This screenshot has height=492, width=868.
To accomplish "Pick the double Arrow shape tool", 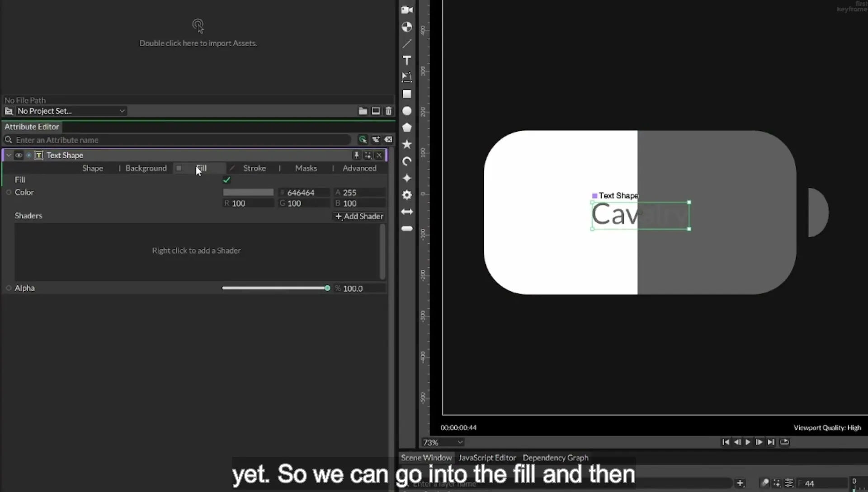I will (x=407, y=212).
